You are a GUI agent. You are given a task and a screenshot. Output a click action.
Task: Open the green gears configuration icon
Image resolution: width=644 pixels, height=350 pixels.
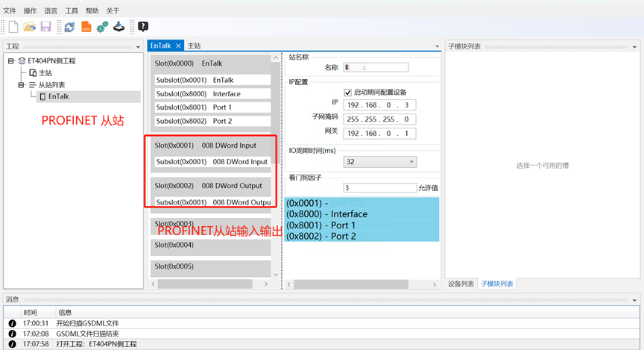coord(102,27)
